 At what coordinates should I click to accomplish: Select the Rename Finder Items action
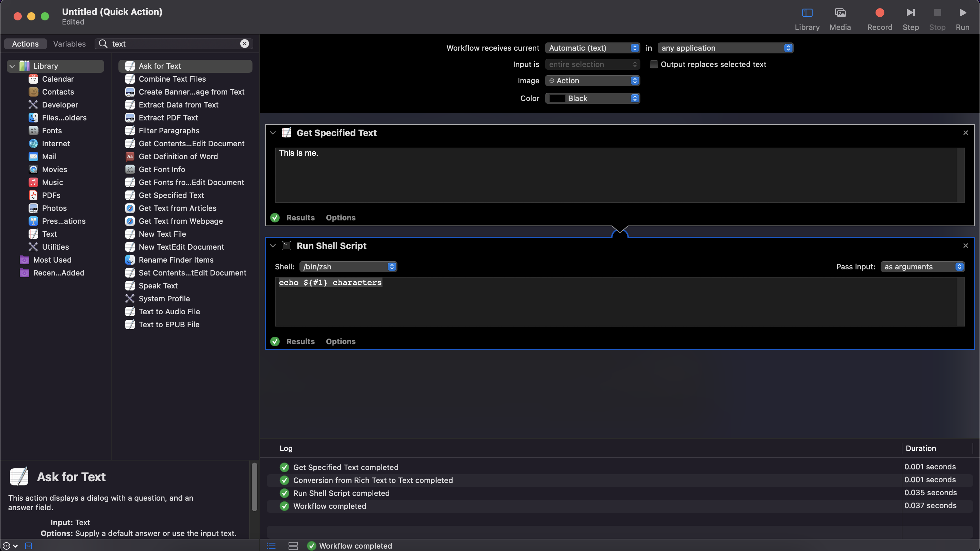[185, 260]
